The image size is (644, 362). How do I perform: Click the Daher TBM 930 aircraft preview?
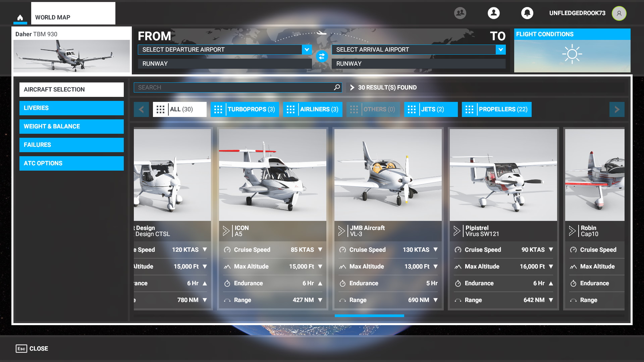coord(71,56)
